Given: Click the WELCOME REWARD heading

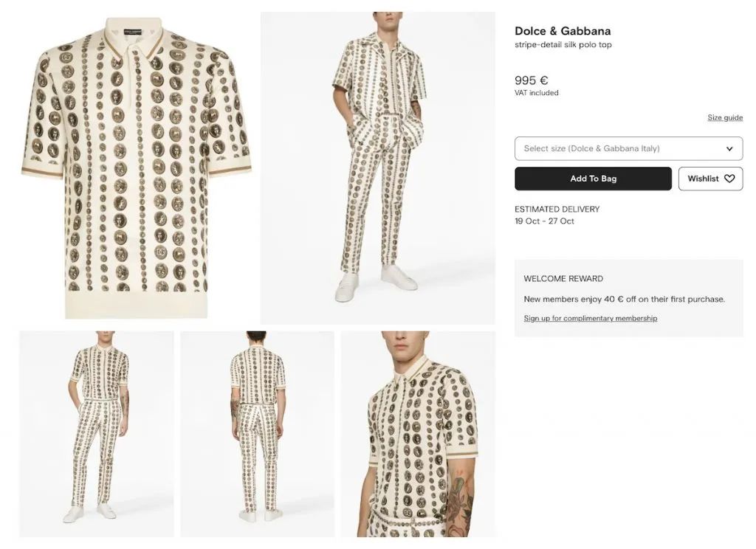Looking at the screenshot, I should pyautogui.click(x=563, y=279).
